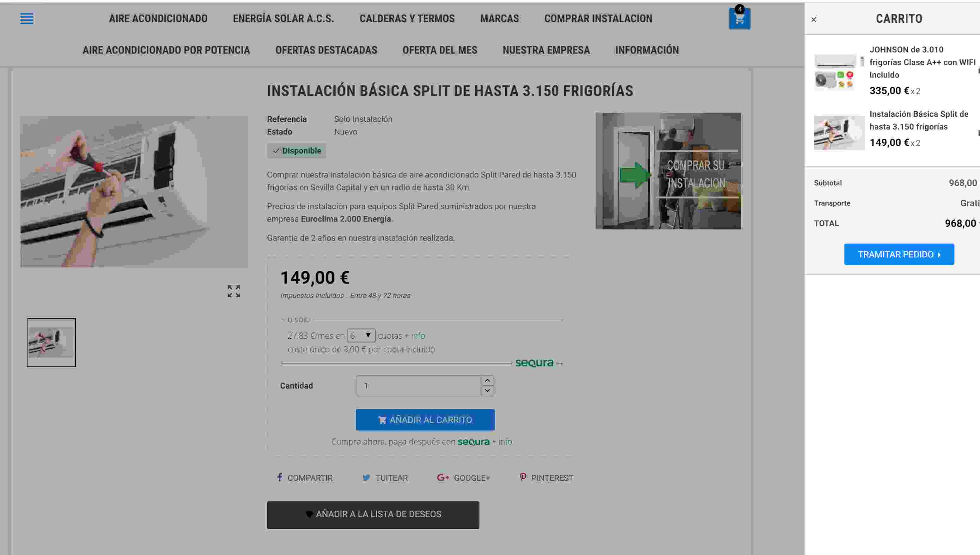Open Calderas y Termos menu
The width and height of the screenshot is (980, 555).
pyautogui.click(x=407, y=18)
